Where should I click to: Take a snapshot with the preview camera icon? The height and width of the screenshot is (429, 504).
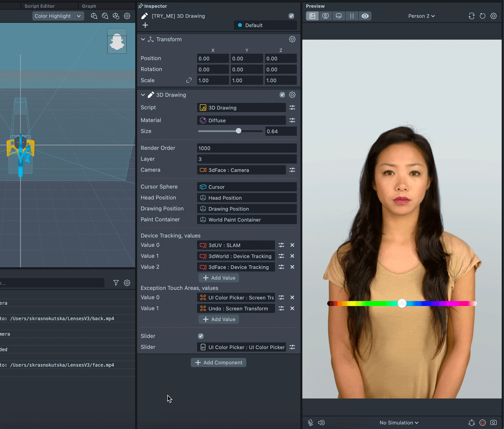493,423
